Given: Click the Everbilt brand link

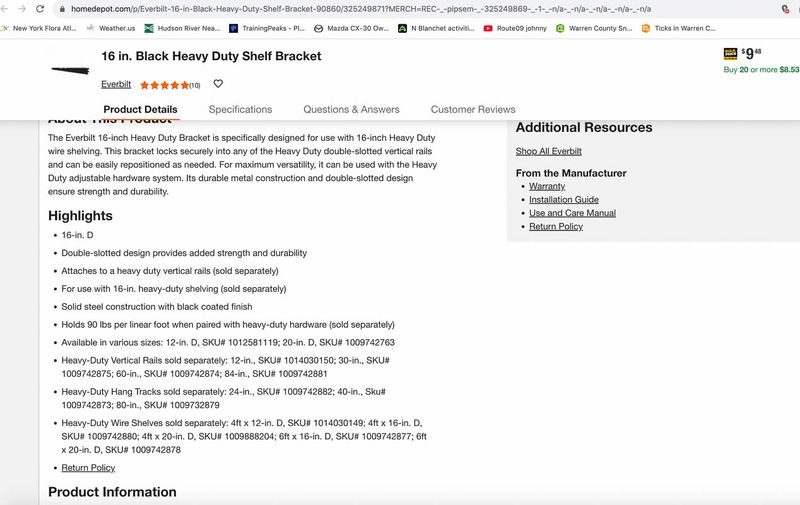Looking at the screenshot, I should (x=116, y=85).
